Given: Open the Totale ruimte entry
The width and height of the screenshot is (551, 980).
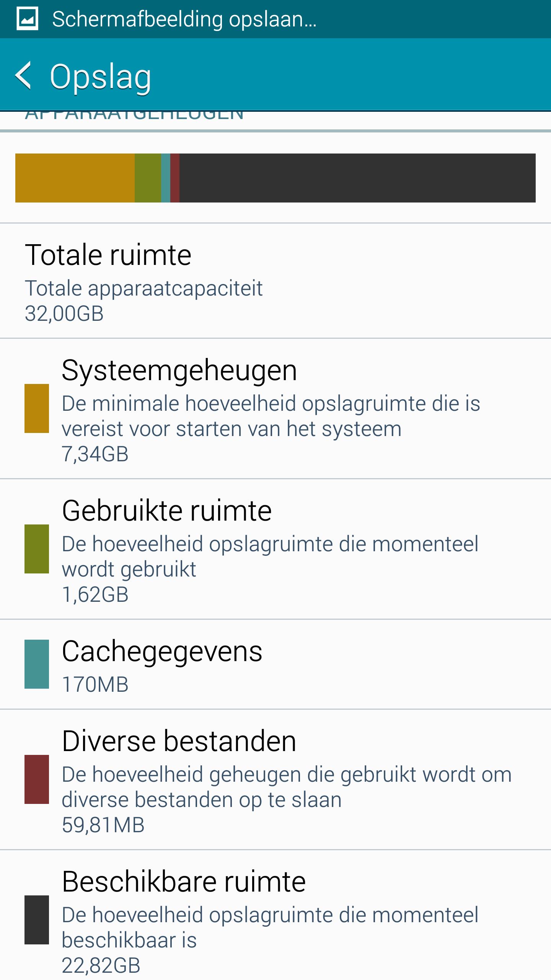Looking at the screenshot, I should (275, 281).
